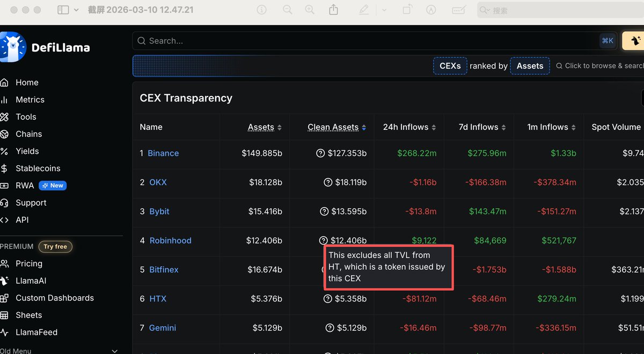
Task: Click the Custom Dashboards sidebar icon
Action: coord(4,298)
